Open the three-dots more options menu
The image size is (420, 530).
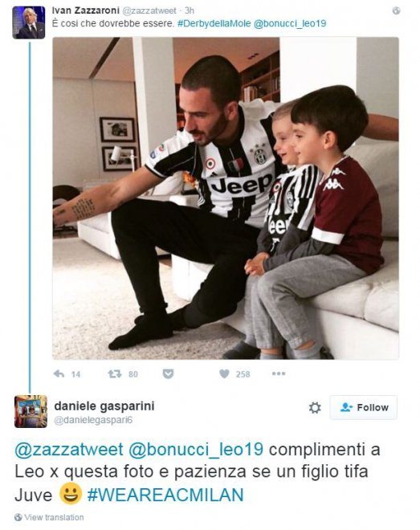tap(279, 373)
